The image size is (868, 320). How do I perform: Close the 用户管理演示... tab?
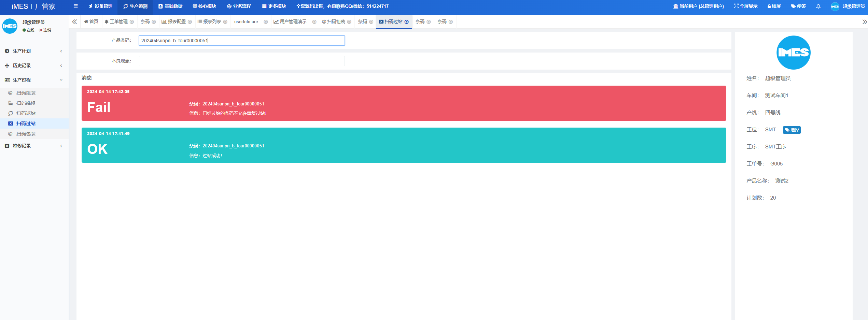tap(314, 22)
